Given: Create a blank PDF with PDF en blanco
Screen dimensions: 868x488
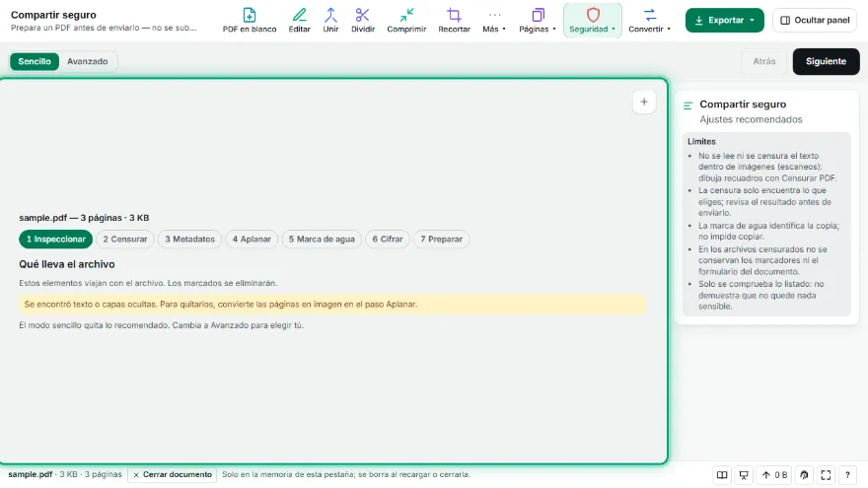Looking at the screenshot, I should tap(250, 21).
